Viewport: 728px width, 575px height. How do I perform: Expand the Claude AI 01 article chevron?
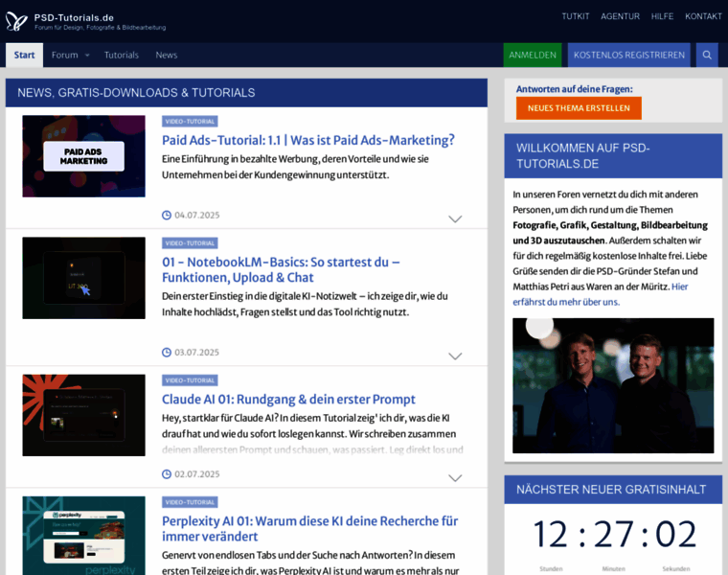point(455,478)
